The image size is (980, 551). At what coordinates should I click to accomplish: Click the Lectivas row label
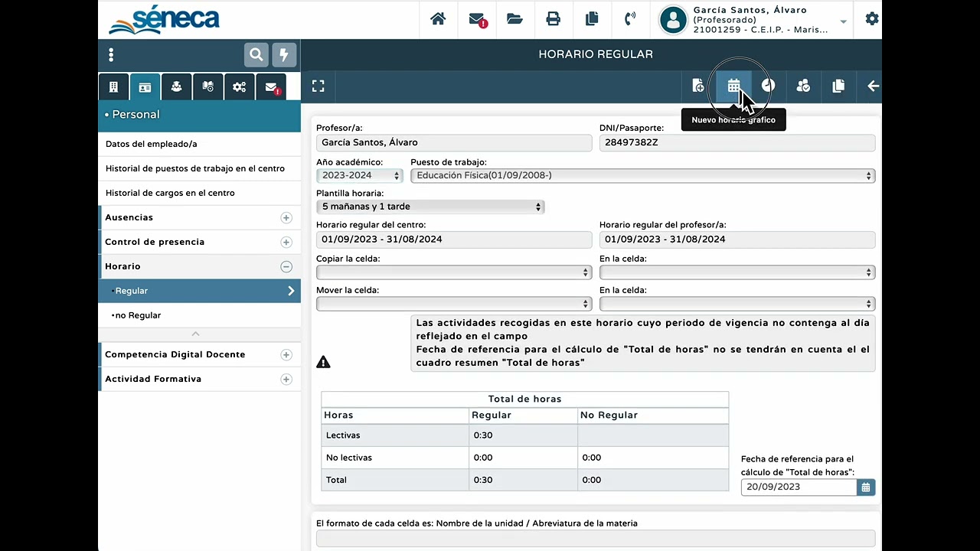click(343, 435)
